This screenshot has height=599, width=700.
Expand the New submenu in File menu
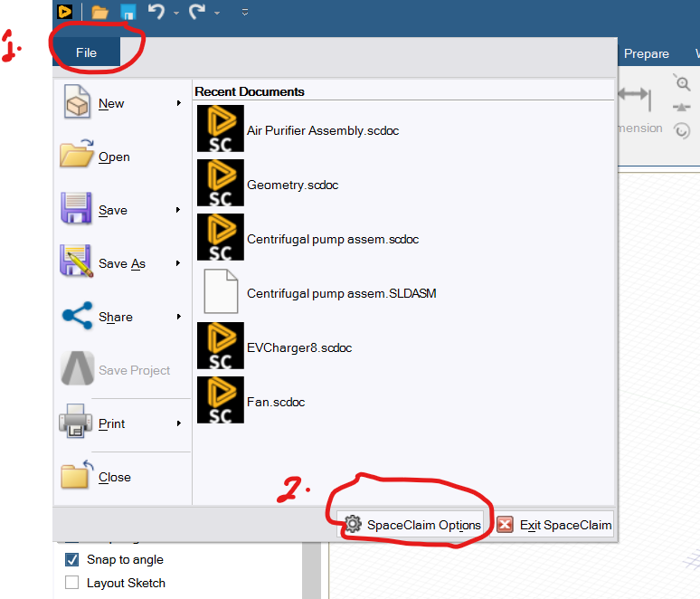click(179, 103)
